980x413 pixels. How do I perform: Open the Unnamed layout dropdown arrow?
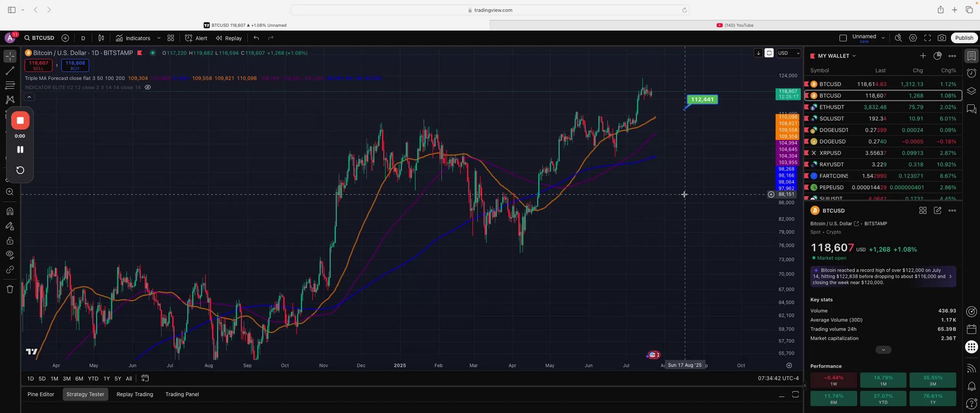coord(883,38)
